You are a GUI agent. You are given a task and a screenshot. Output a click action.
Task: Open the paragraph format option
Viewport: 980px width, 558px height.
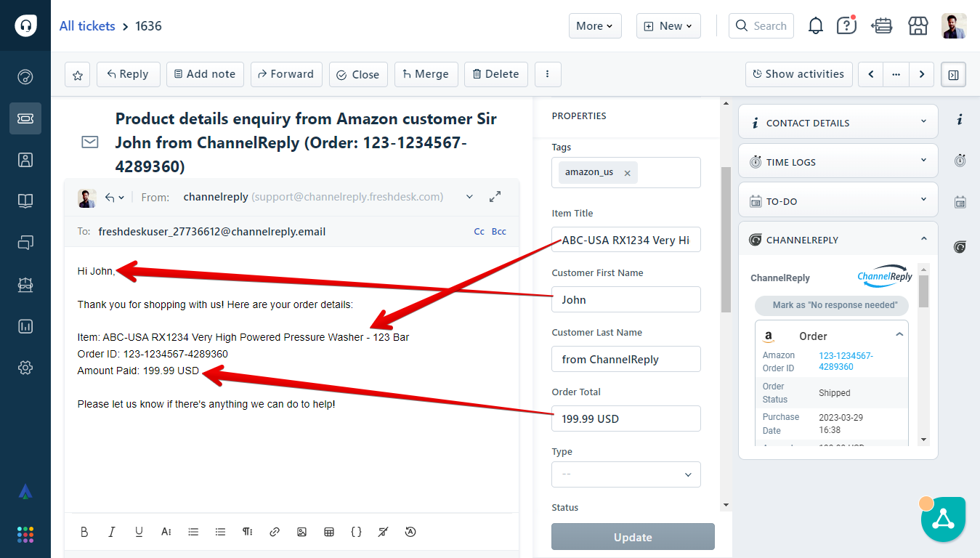(248, 532)
